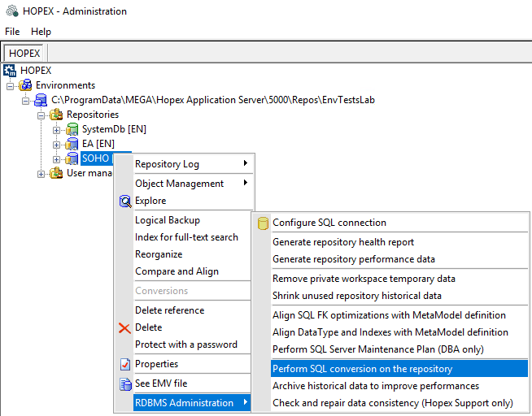This screenshot has height=416, width=532.
Task: Click the HOPEX root tree icon
Action: click(10, 71)
